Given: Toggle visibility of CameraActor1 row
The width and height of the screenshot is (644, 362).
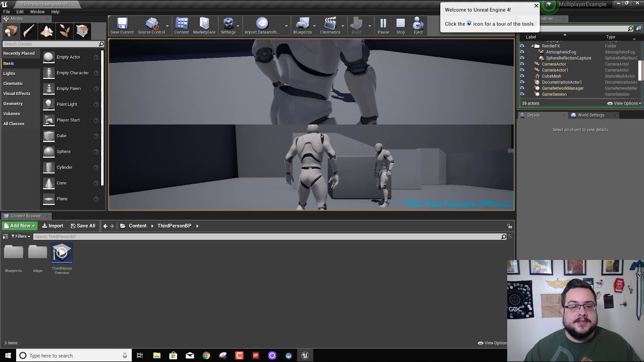Looking at the screenshot, I should (x=522, y=70).
